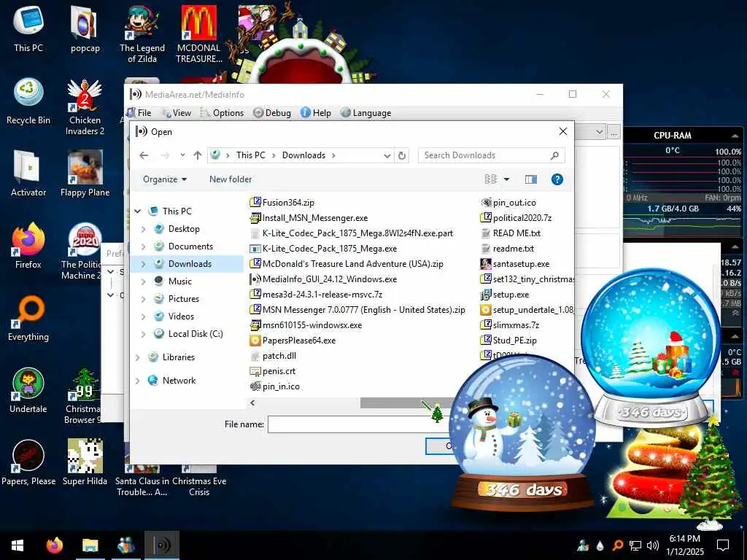This screenshot has width=747, height=560.
Task: Open the Everything search desktop shortcut
Action: 28,318
